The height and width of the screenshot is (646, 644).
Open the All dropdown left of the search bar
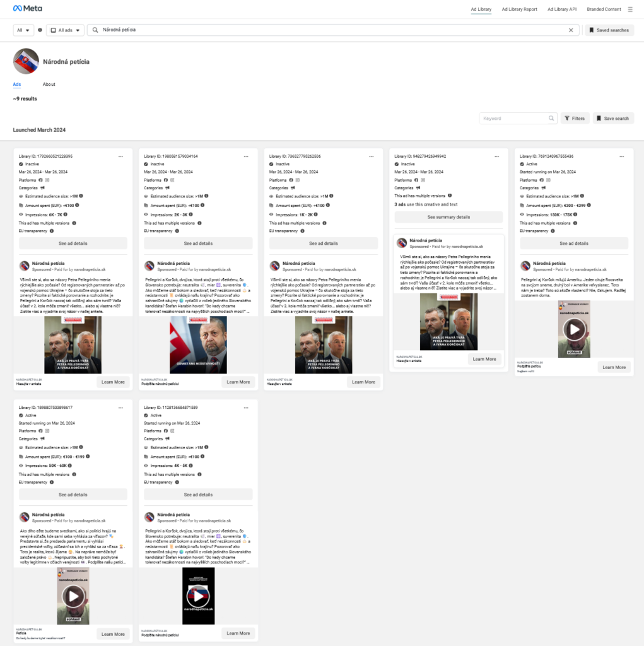click(23, 30)
